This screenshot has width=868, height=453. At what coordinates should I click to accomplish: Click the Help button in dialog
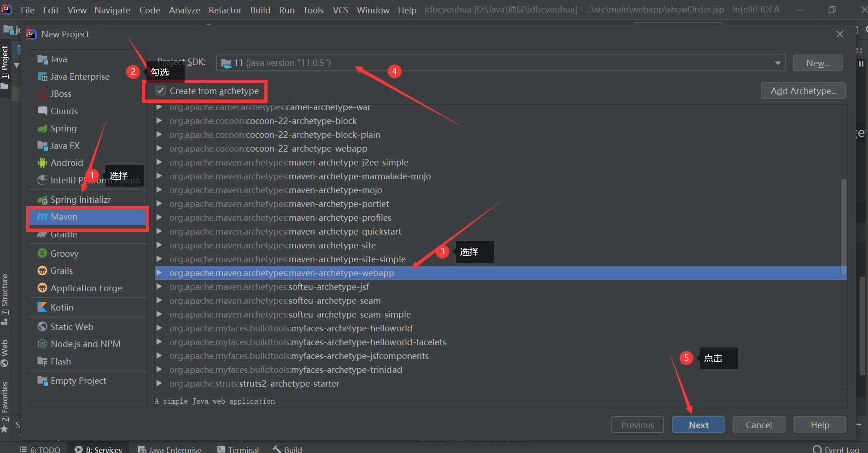pyautogui.click(x=820, y=425)
